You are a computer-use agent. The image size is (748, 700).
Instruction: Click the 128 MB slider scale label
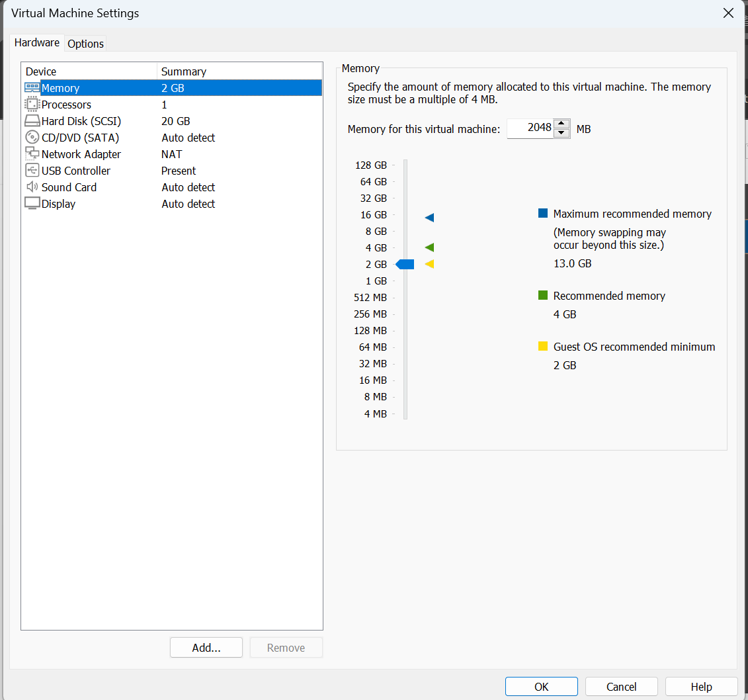[370, 330]
